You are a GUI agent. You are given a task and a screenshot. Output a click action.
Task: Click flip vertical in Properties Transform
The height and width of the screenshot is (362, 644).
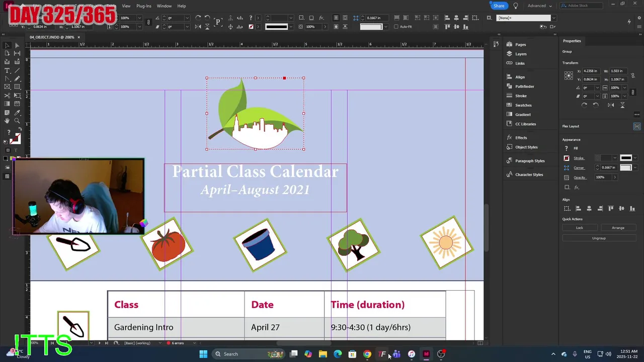[622, 105]
